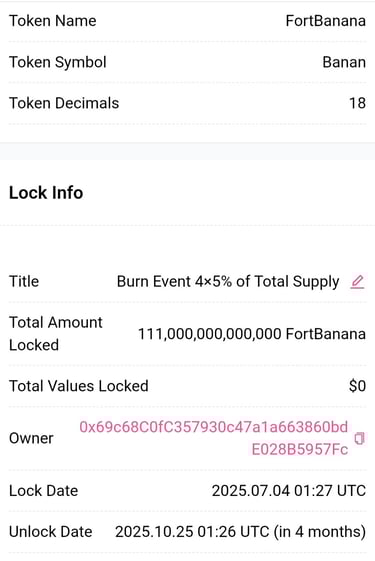375x561 pixels.
Task: Open the owner address 0x69c68C0f link
Action: [x=214, y=438]
